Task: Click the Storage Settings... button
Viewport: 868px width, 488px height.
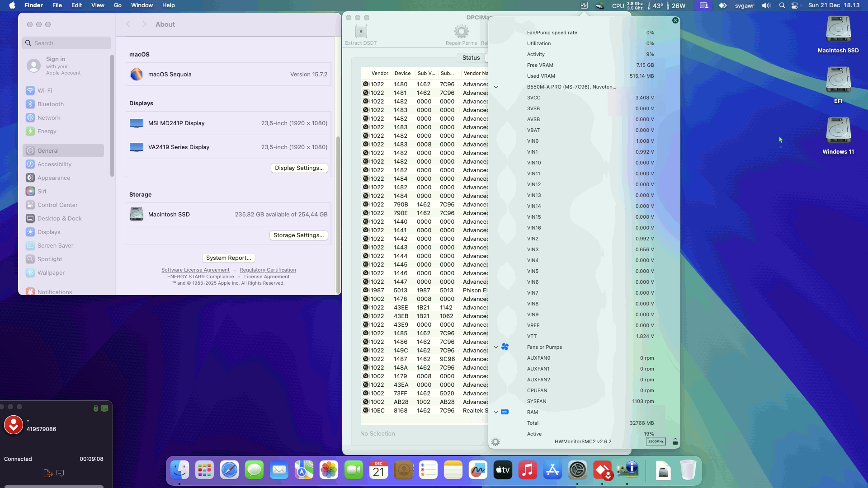Action: pos(298,235)
